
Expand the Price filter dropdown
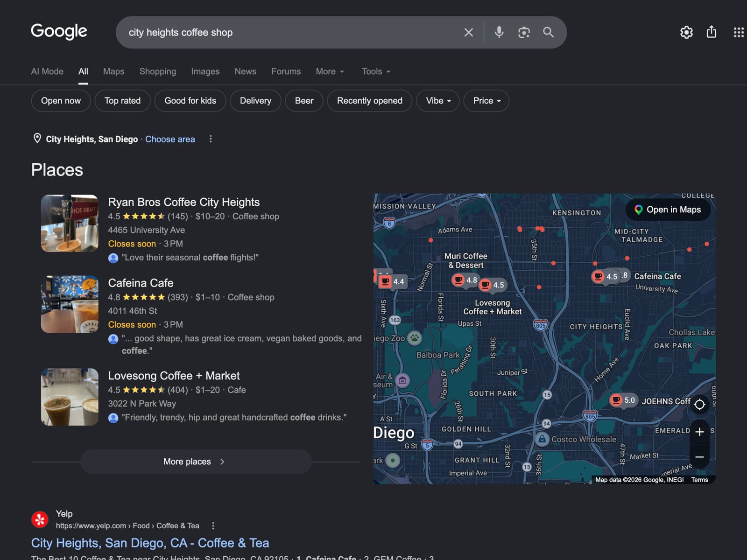click(486, 101)
